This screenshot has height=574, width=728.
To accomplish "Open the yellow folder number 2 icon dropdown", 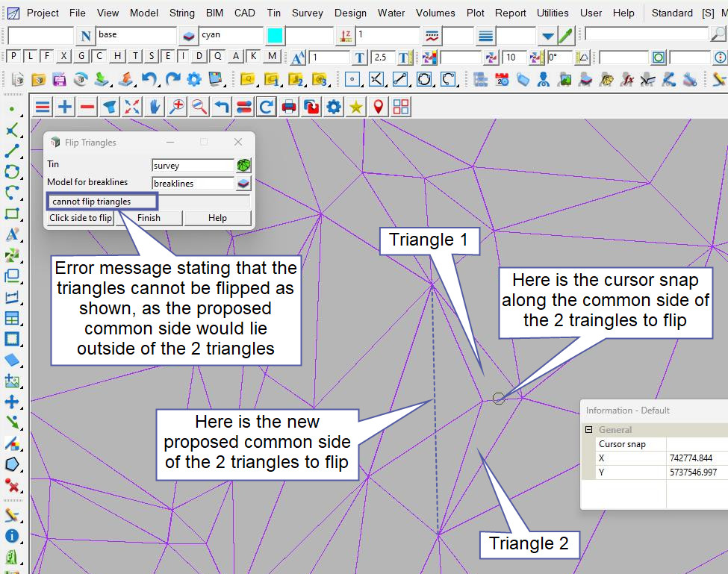I will point(296,80).
